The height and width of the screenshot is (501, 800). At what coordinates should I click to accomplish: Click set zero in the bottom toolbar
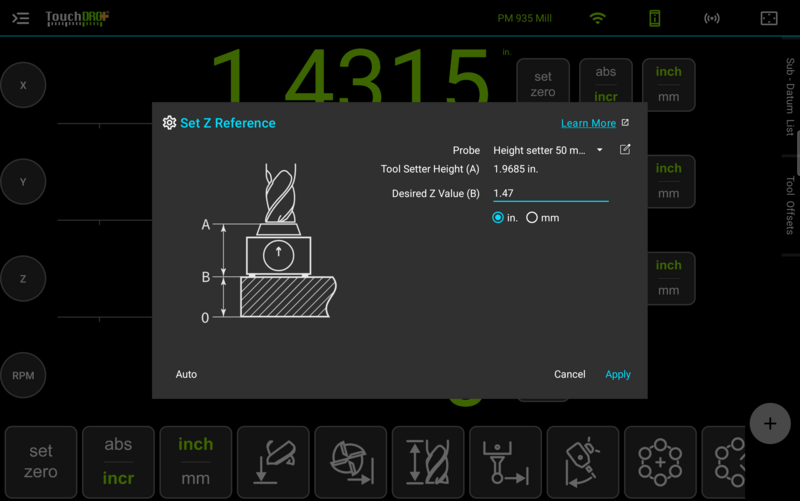tap(41, 462)
